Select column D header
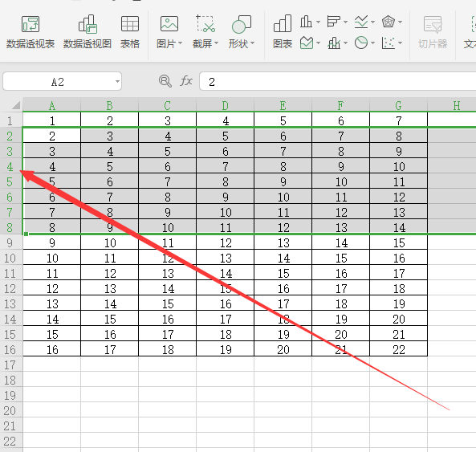Viewport: 476px width, 452px height. 226,105
